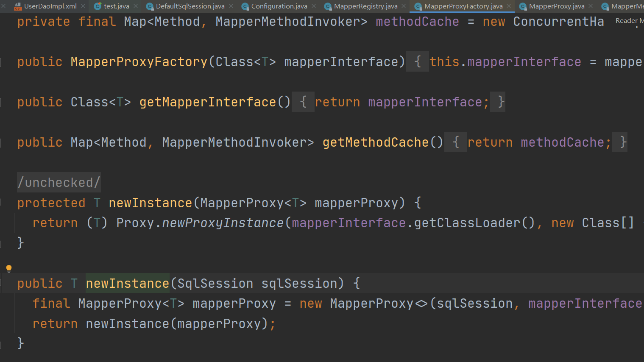Toggle Reader Mode in the editor corner
The height and width of the screenshot is (362, 644).
pos(630,20)
